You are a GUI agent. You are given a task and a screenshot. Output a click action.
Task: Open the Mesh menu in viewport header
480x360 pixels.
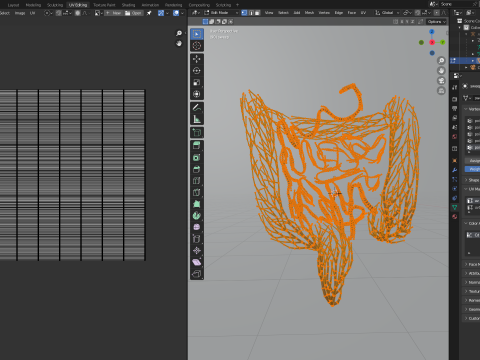coord(309,13)
